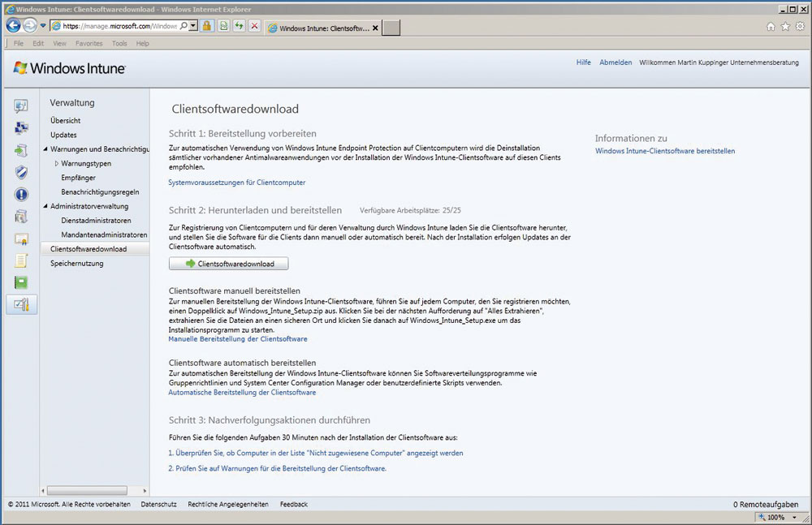Click the Rechtliche Angelegenheiten footer link
Image resolution: width=812 pixels, height=525 pixels.
228,504
